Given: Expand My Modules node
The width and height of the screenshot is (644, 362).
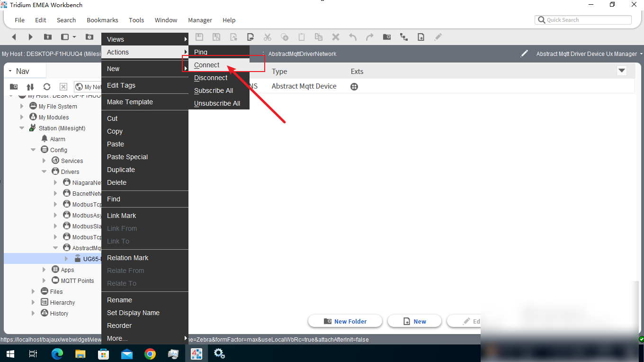Looking at the screenshot, I should 22,118.
